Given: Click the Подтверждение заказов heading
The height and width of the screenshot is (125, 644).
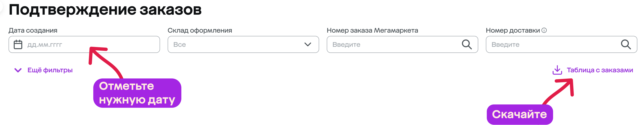Looking at the screenshot, I should tap(105, 10).
